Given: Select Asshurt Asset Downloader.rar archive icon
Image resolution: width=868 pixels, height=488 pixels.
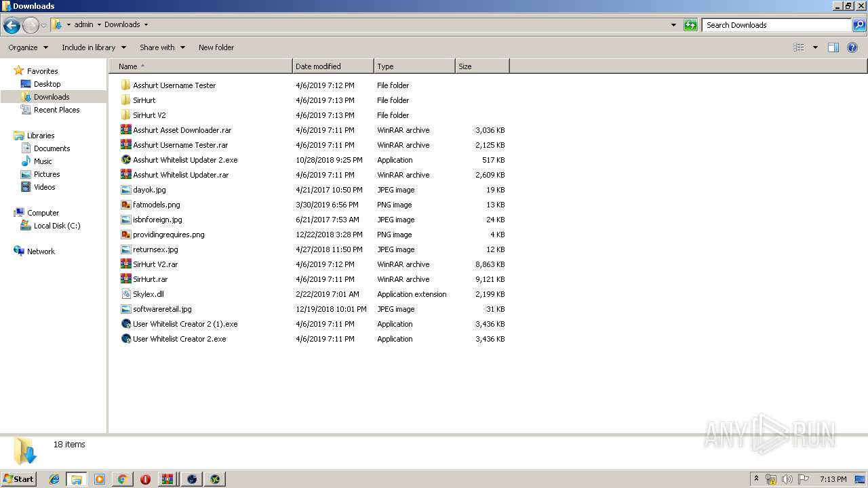Looking at the screenshot, I should 125,130.
